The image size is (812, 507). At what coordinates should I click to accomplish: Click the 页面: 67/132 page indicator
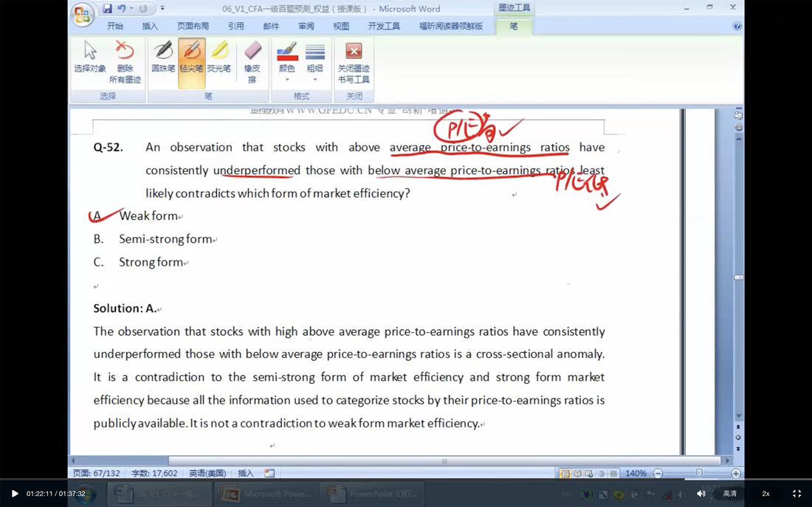click(97, 473)
